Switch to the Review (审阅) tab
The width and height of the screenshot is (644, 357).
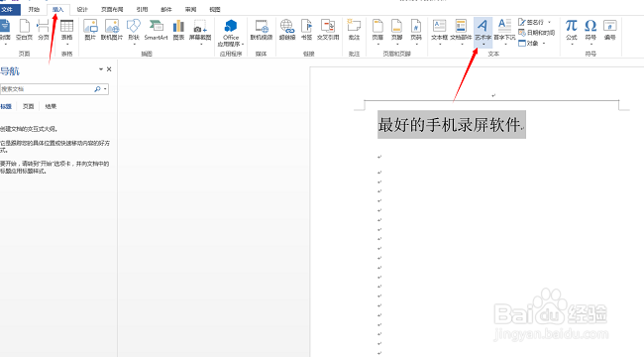[190, 9]
